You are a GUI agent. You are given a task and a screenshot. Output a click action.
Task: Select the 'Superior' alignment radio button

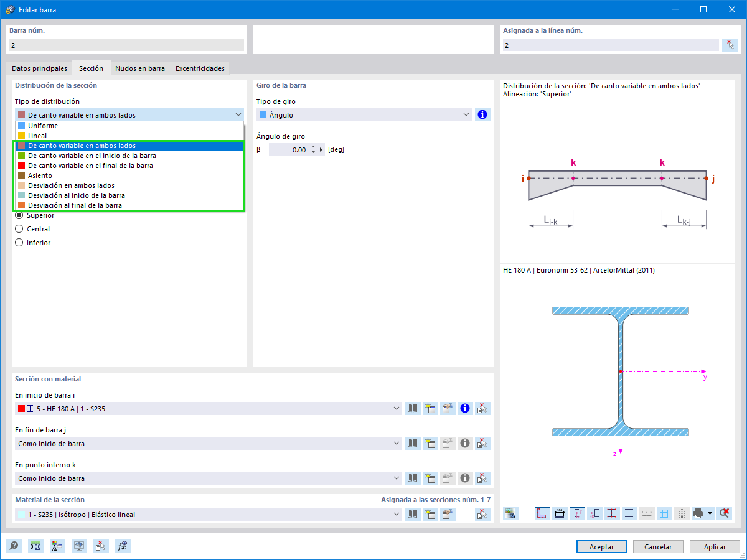[x=19, y=215]
